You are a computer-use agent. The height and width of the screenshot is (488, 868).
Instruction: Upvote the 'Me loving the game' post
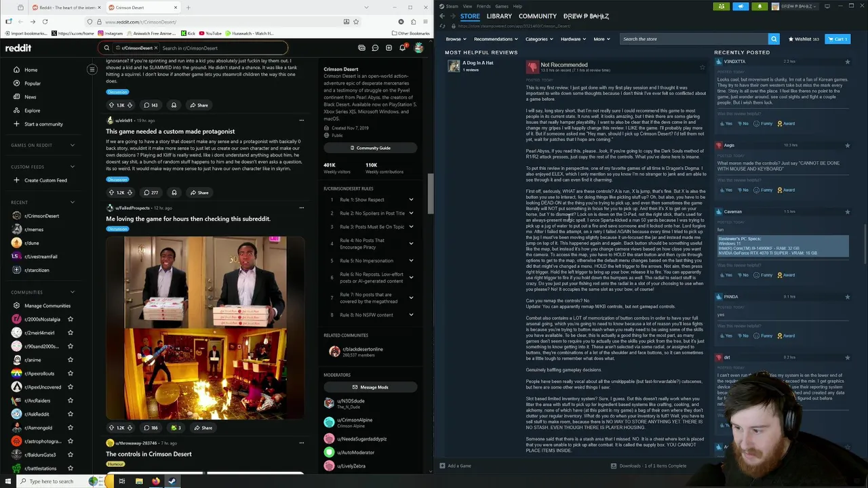tap(111, 428)
